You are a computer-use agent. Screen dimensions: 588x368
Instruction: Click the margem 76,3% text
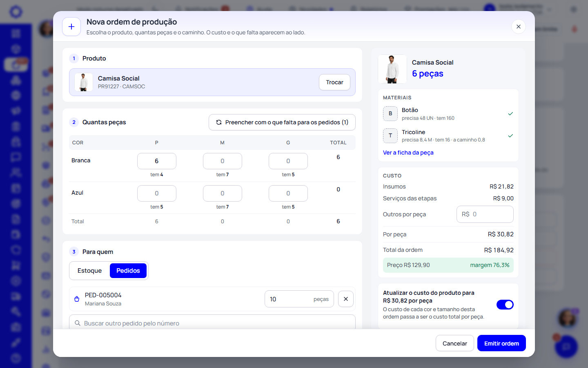[490, 265]
